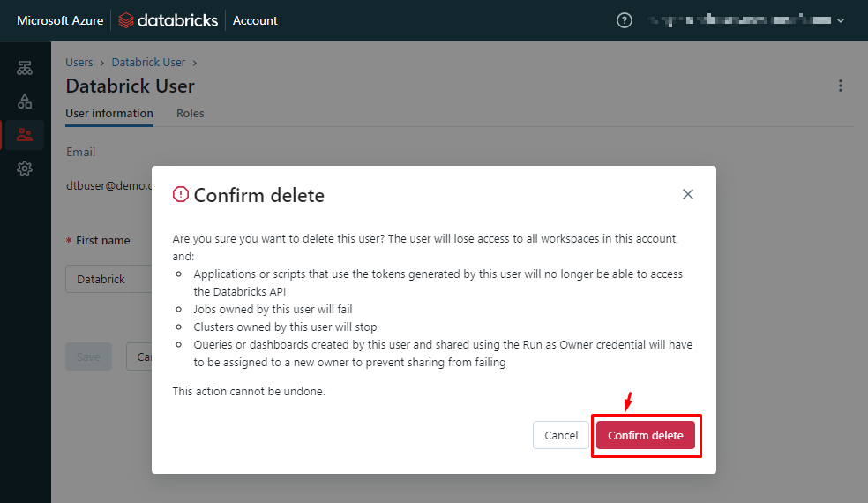868x503 pixels.
Task: Select the User information tab
Action: coord(109,114)
